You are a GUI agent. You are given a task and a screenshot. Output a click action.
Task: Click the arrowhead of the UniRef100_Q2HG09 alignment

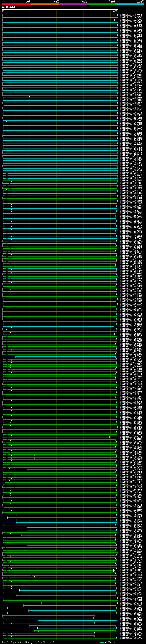tap(94, 618)
